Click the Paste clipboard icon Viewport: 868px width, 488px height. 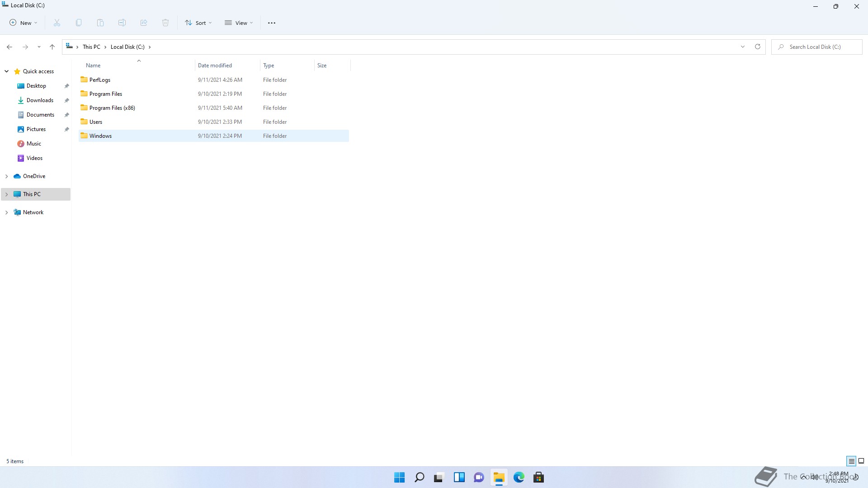point(100,23)
